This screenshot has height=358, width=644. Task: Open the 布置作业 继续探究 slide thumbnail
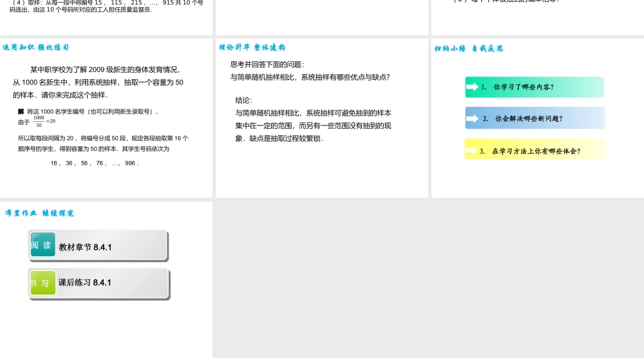click(106, 279)
